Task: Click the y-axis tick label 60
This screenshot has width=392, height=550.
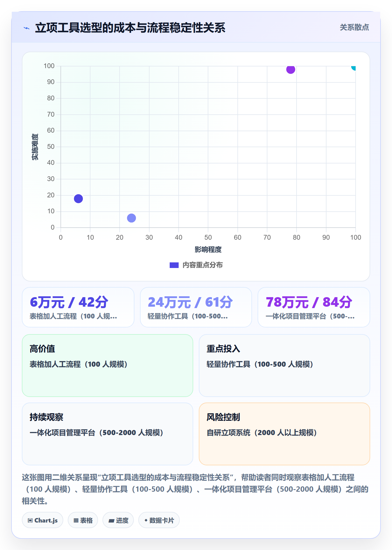Action: (x=51, y=130)
